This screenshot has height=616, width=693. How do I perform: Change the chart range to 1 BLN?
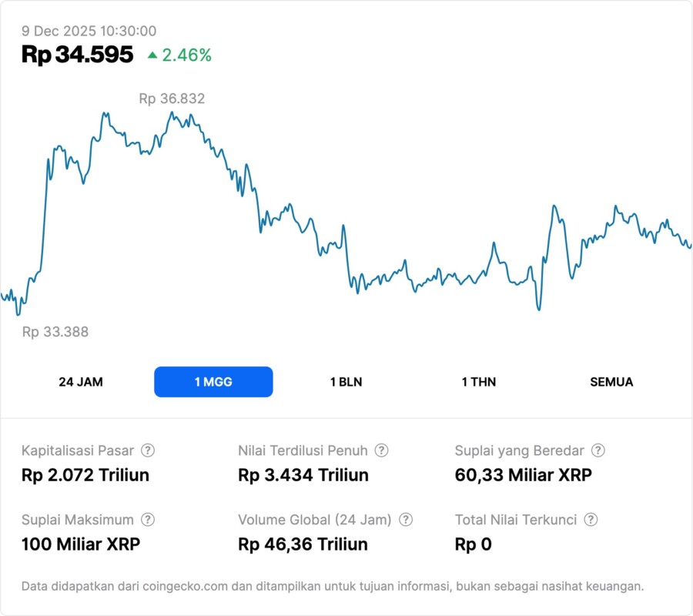pyautogui.click(x=346, y=382)
